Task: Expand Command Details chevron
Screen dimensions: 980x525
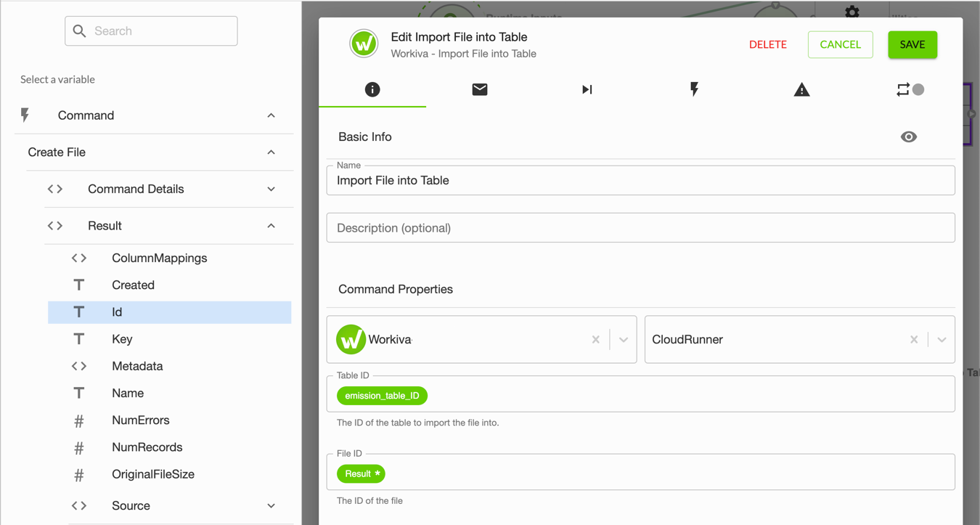Action: pos(271,189)
